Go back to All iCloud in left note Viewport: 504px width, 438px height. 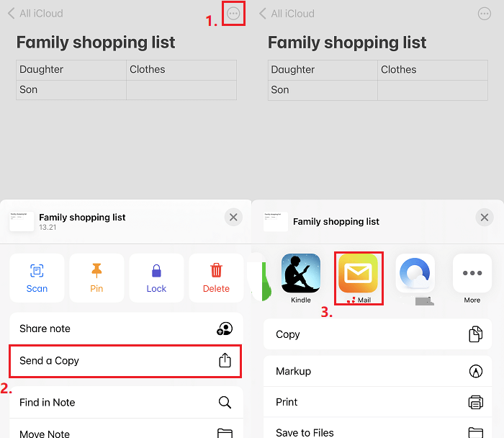(35, 14)
